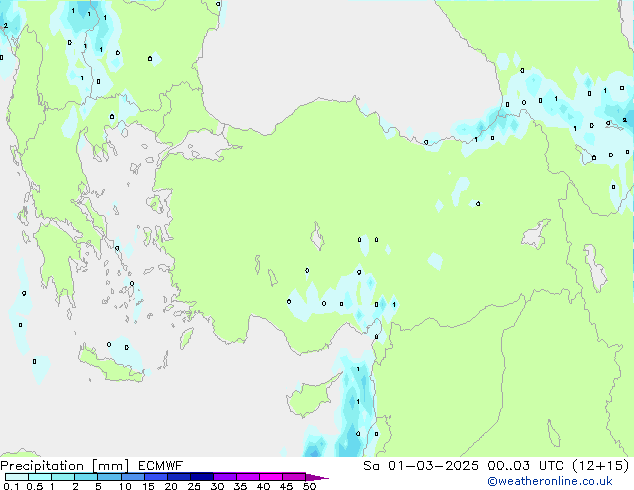This screenshot has width=634, height=490.
Task: Choose the 20–25 mm legend color swatch
Action: click(x=179, y=477)
